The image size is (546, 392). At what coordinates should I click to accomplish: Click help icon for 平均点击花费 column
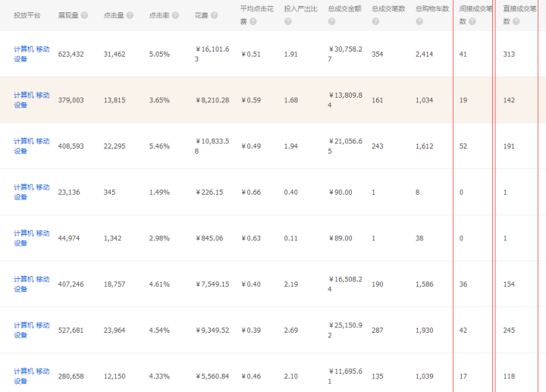[x=253, y=21]
